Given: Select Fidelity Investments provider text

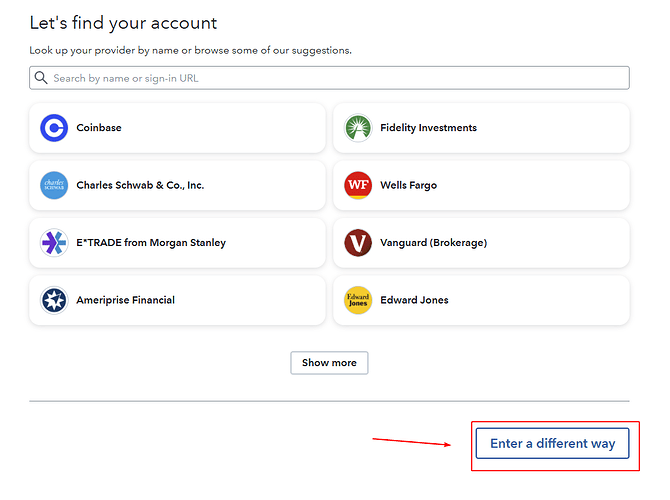Looking at the screenshot, I should click(429, 128).
